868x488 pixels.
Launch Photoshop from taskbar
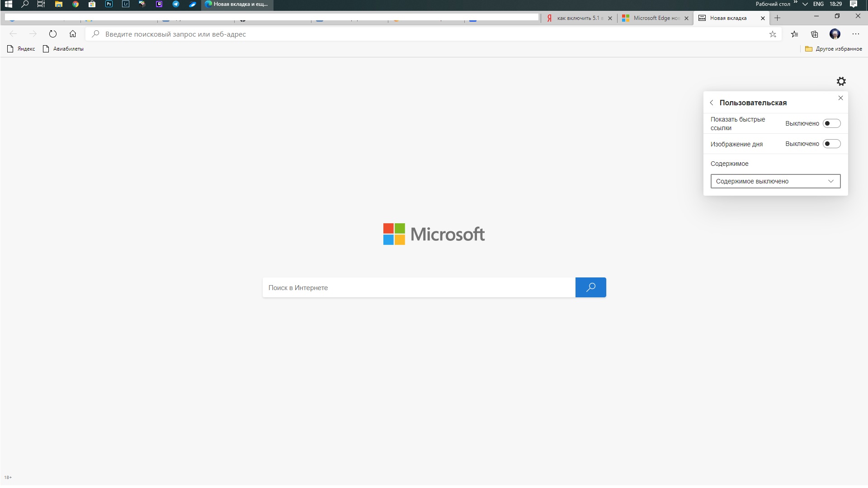pos(109,4)
